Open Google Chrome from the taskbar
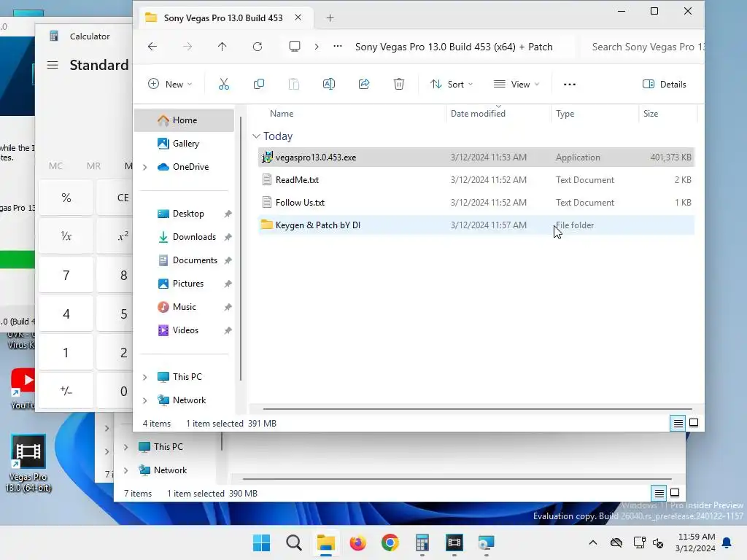 [390, 542]
